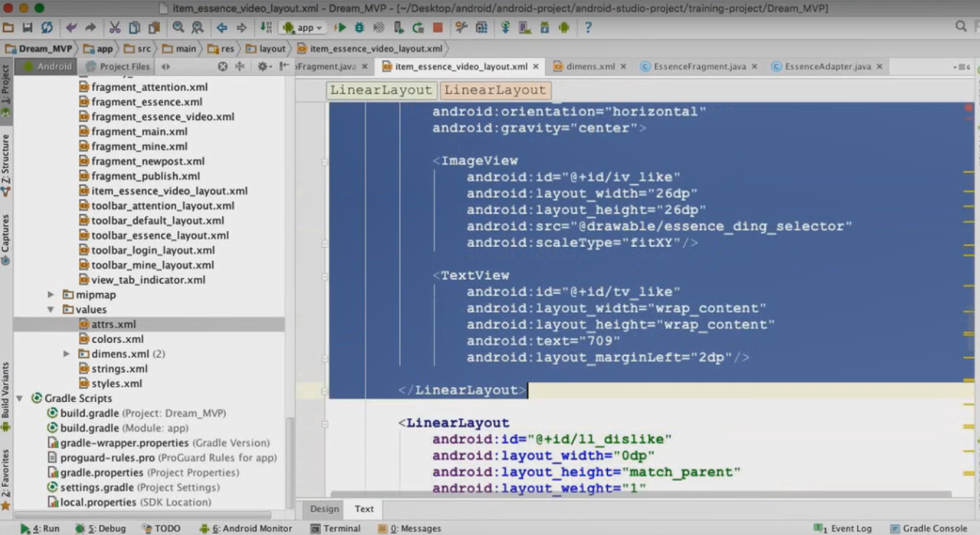The height and width of the screenshot is (535, 980).
Task: Toggle the Project tool window sidebar button
Action: [6, 89]
